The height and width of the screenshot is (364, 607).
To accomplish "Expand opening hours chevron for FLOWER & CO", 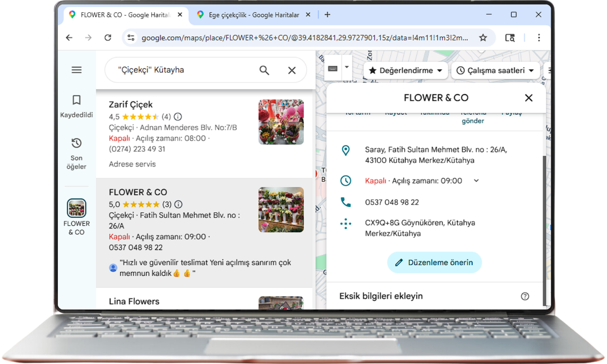I will [476, 181].
